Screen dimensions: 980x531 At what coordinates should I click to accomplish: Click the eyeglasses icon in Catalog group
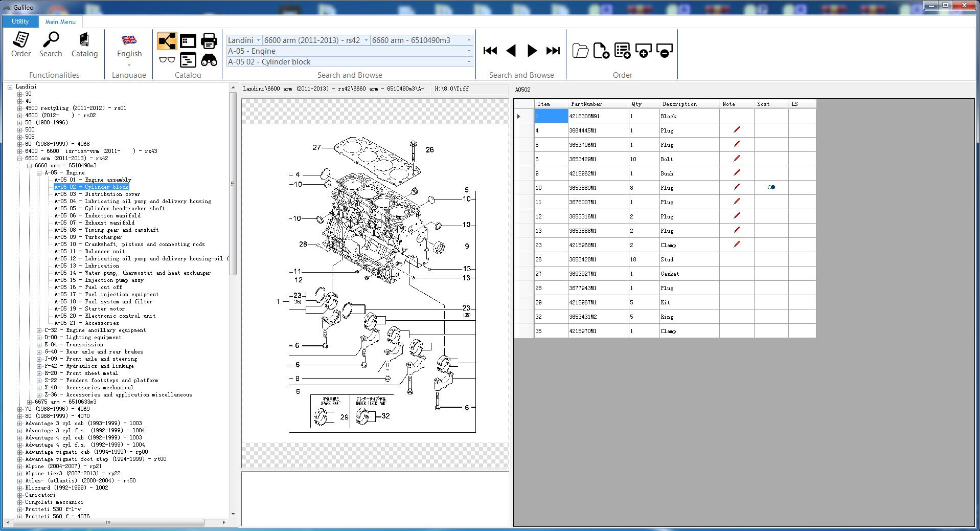(167, 60)
